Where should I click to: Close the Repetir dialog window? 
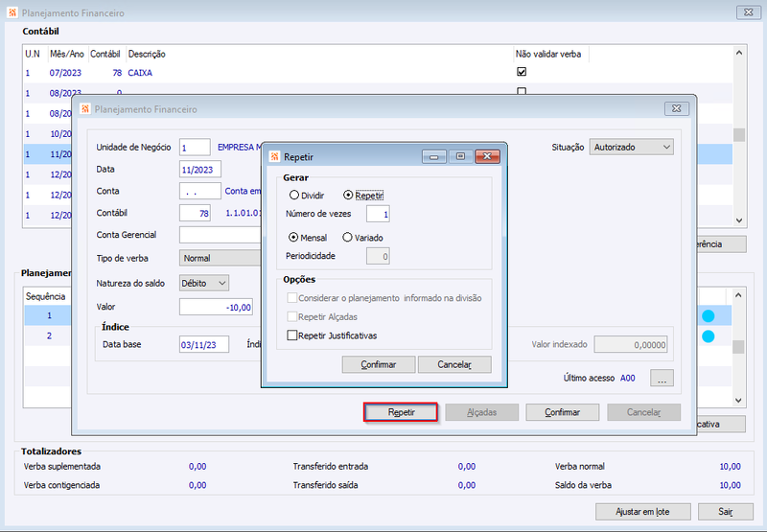pyautogui.click(x=487, y=156)
